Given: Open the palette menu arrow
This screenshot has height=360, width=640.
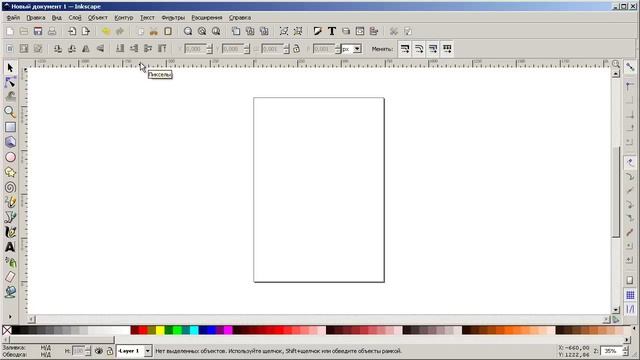Looking at the screenshot, I should 634,329.
